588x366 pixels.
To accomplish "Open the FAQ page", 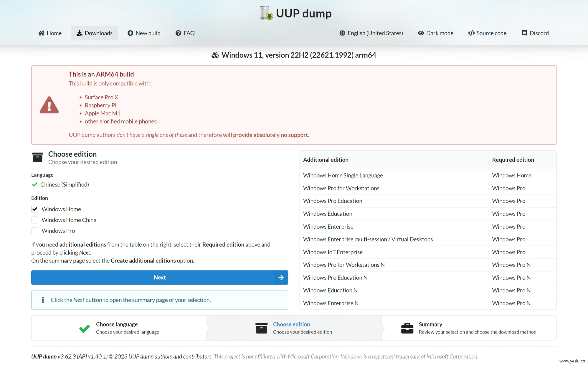I will coord(185,33).
